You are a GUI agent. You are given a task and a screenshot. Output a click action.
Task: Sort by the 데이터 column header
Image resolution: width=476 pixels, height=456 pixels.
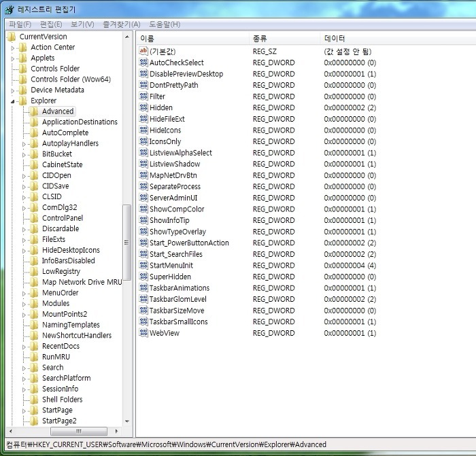(x=398, y=39)
